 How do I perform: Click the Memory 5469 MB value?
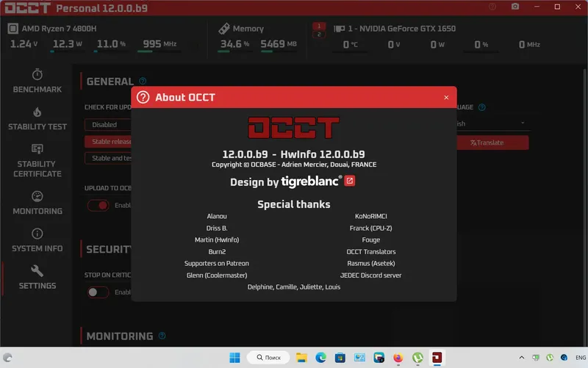pyautogui.click(x=279, y=44)
